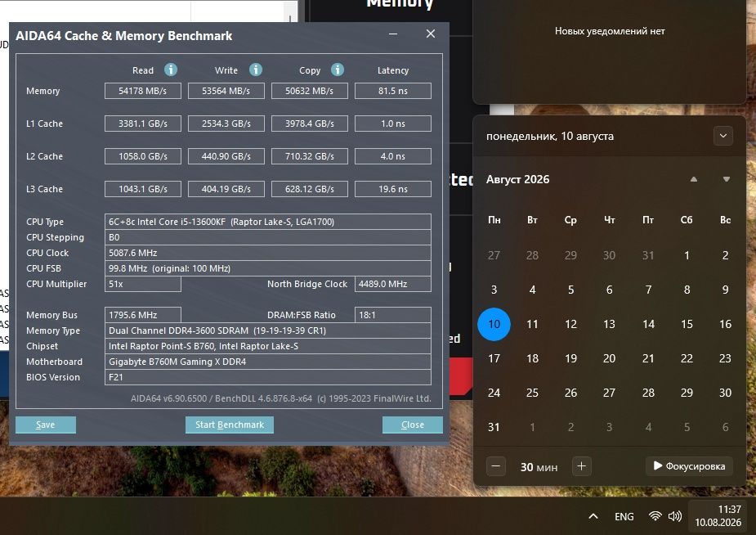Viewport: 756px width, 535px height.
Task: Show hidden tray icons chevron
Action: (x=593, y=517)
